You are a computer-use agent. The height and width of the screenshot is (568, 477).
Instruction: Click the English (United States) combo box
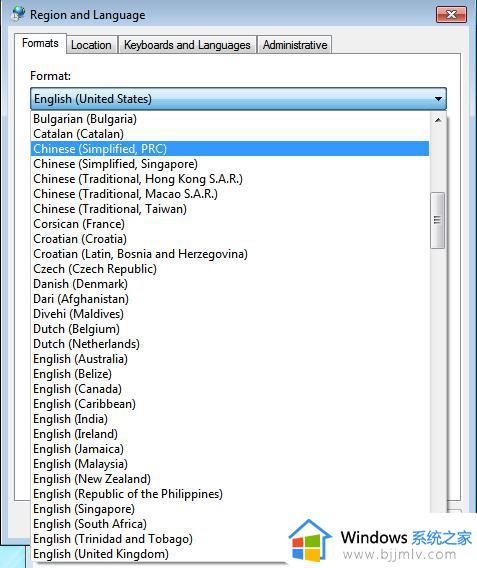pos(238,99)
